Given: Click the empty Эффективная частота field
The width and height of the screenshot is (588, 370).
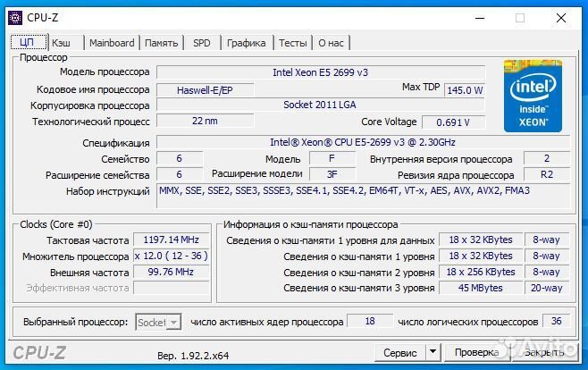Looking at the screenshot, I should [x=172, y=288].
